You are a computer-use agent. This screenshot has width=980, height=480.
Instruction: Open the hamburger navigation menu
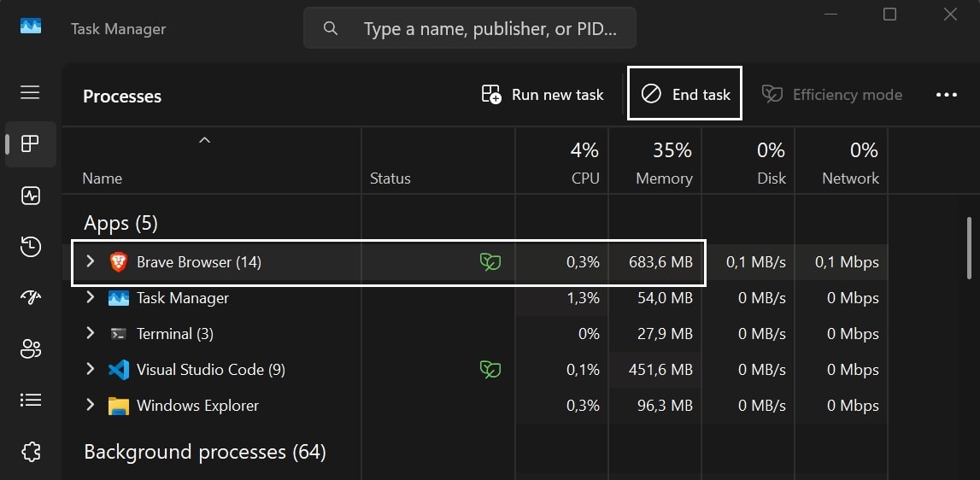pos(30,93)
